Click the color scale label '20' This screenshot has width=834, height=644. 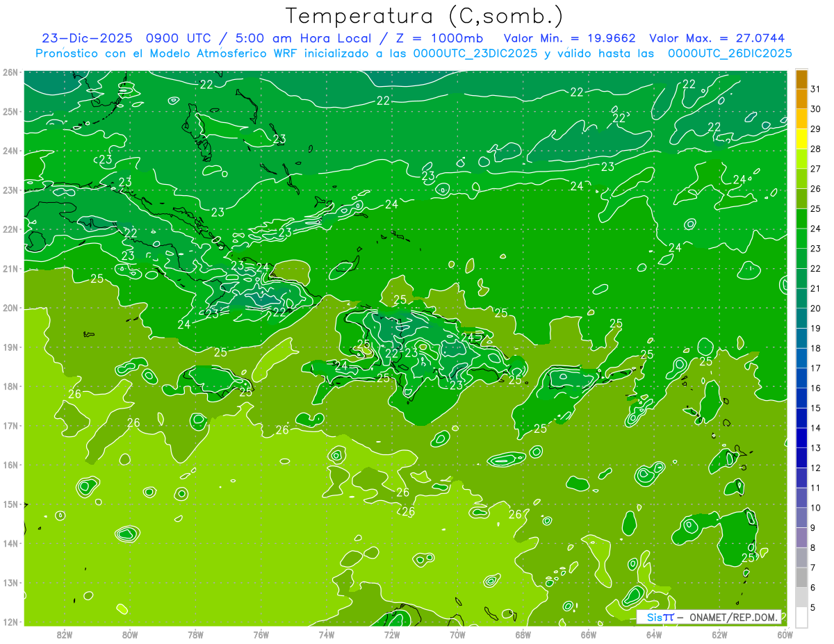[816, 308]
